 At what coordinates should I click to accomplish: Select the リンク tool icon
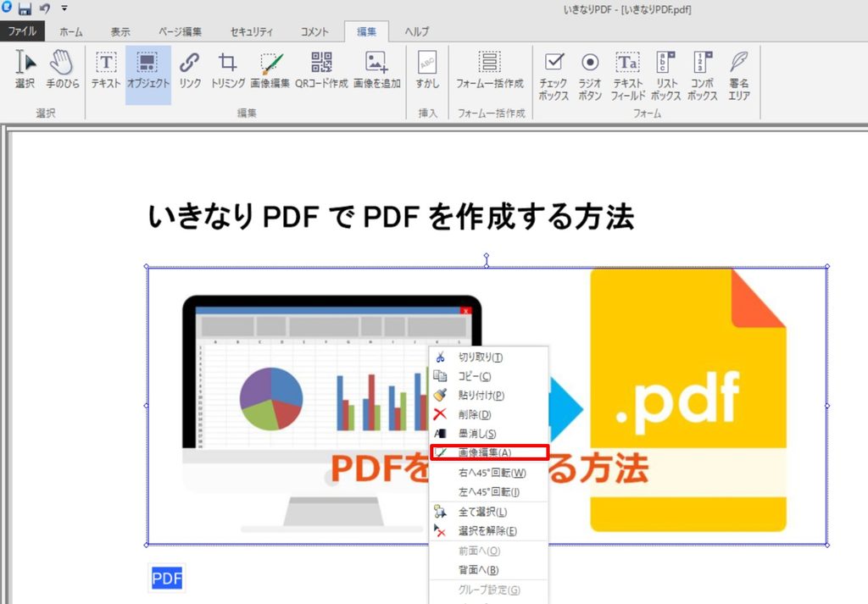click(189, 69)
